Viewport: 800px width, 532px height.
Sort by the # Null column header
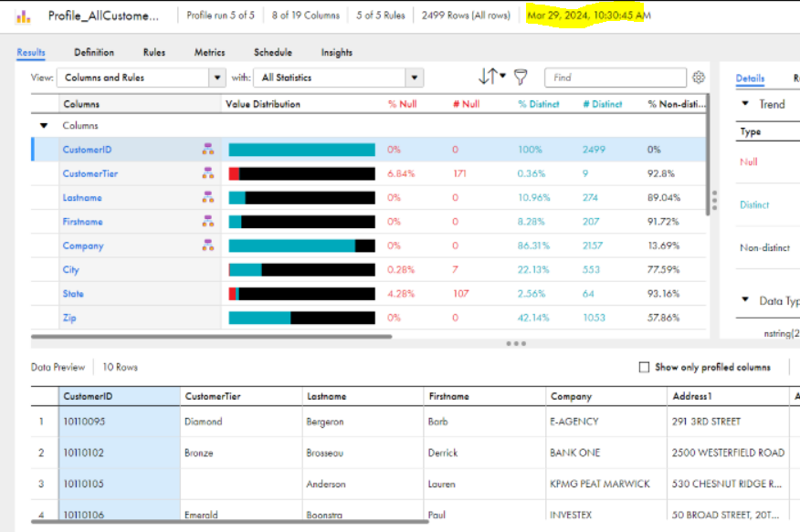(467, 104)
